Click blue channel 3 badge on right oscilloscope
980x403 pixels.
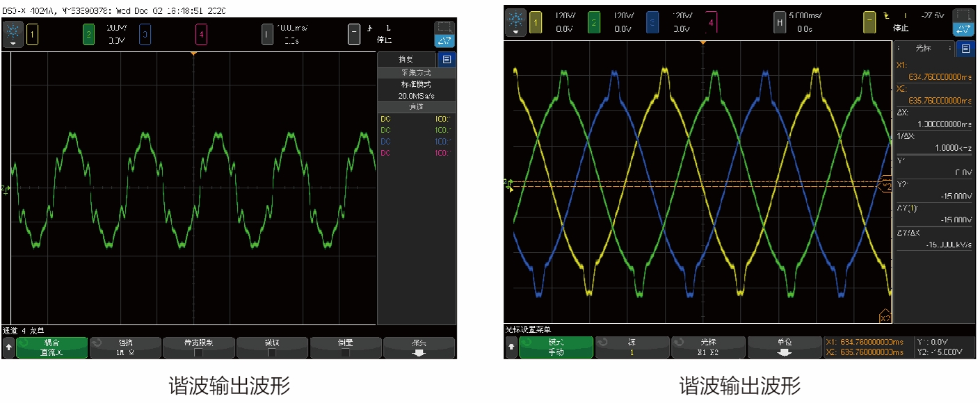click(652, 23)
